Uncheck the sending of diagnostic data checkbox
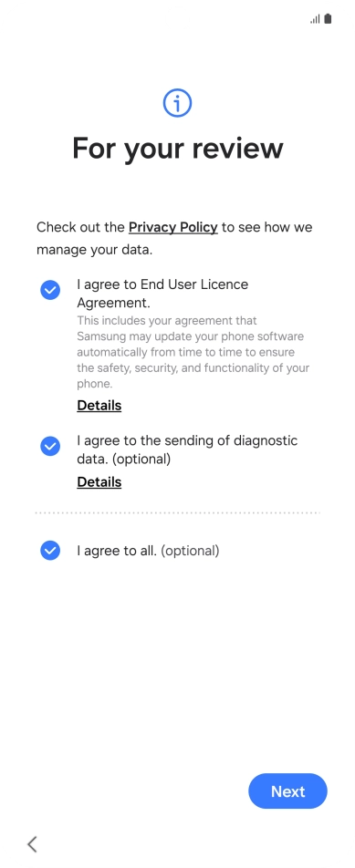The height and width of the screenshot is (868, 355). tap(50, 446)
